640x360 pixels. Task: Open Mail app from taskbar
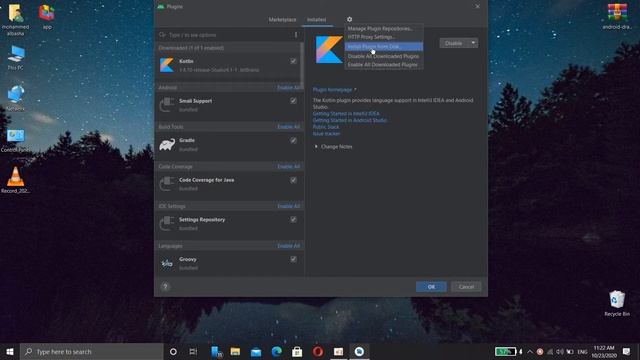(x=256, y=351)
